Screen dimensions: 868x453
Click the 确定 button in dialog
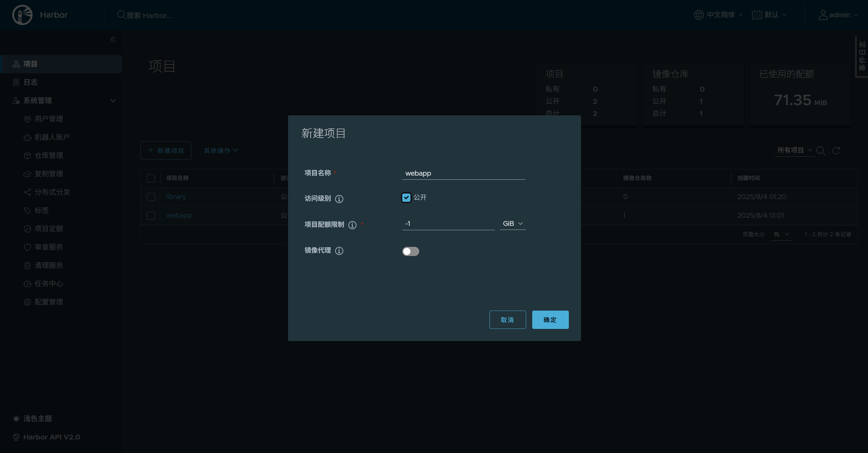[x=550, y=320]
